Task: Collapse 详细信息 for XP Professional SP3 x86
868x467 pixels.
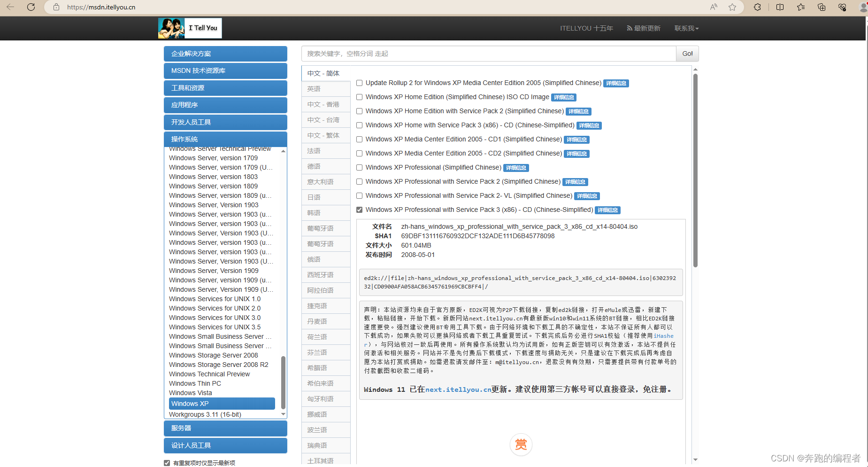Action: pyautogui.click(x=607, y=210)
